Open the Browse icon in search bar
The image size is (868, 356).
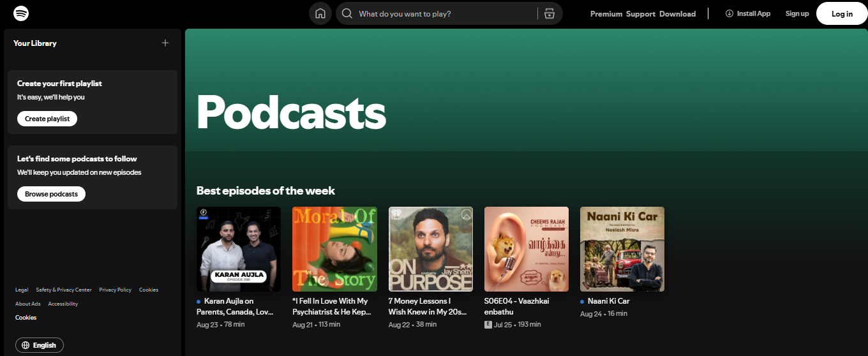(550, 13)
